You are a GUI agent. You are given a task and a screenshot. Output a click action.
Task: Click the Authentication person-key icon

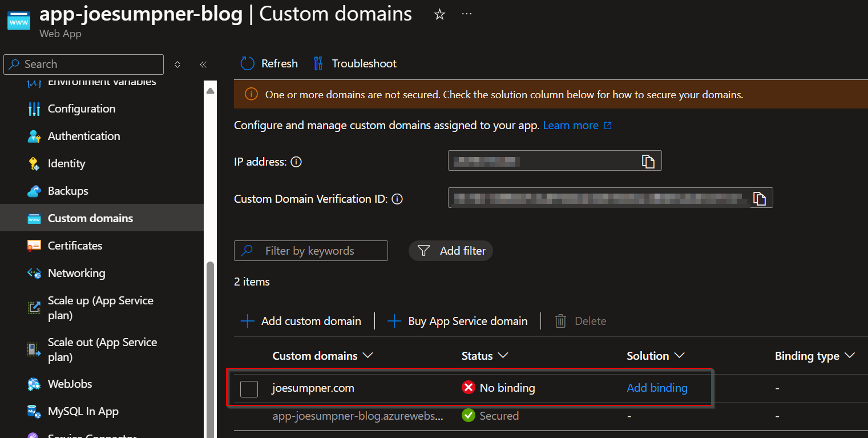pos(34,136)
